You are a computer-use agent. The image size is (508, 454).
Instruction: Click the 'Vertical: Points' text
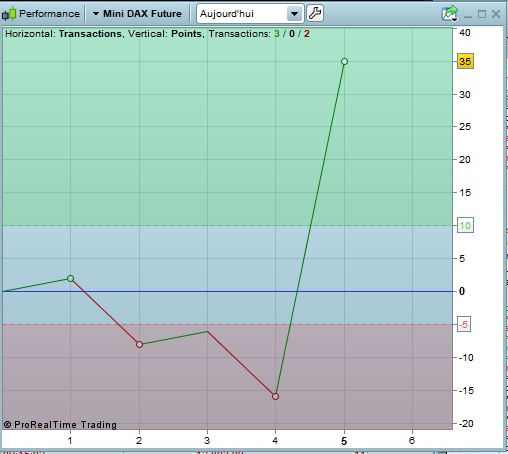165,34
